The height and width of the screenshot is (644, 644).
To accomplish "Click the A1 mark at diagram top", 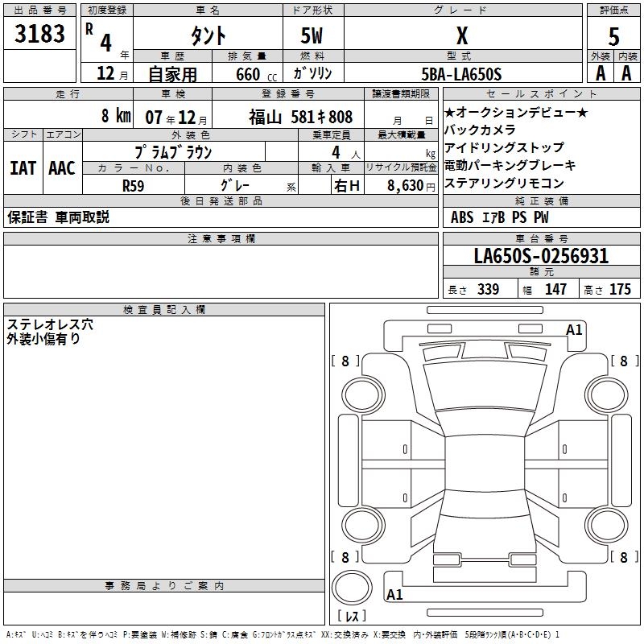I will pos(574,330).
